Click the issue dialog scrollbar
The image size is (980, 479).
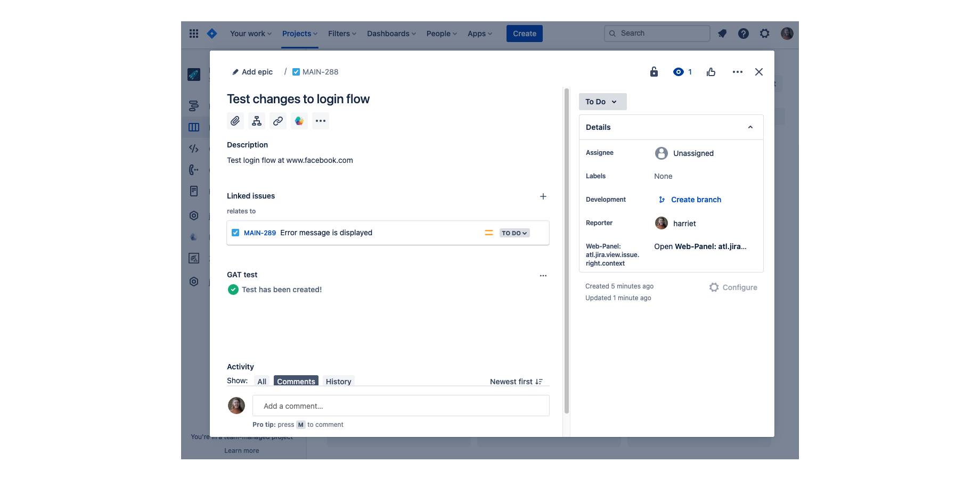click(567, 250)
